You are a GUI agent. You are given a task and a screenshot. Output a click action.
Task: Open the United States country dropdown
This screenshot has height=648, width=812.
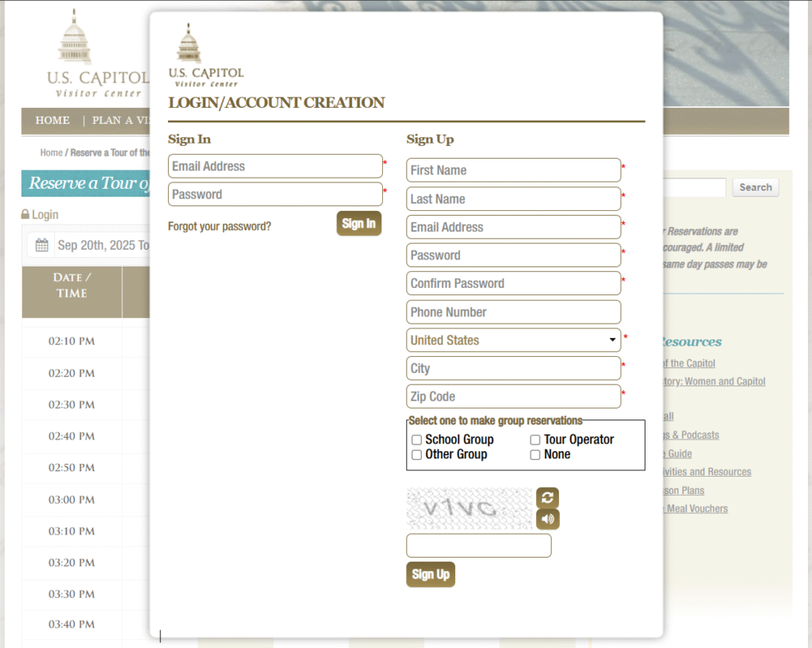(513, 340)
